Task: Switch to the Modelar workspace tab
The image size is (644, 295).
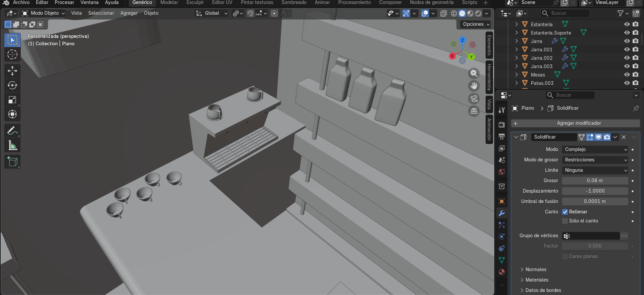Action: pos(169,3)
